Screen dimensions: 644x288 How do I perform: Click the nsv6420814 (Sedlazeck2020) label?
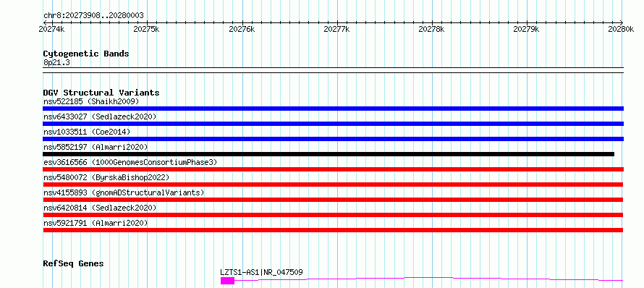coord(100,208)
